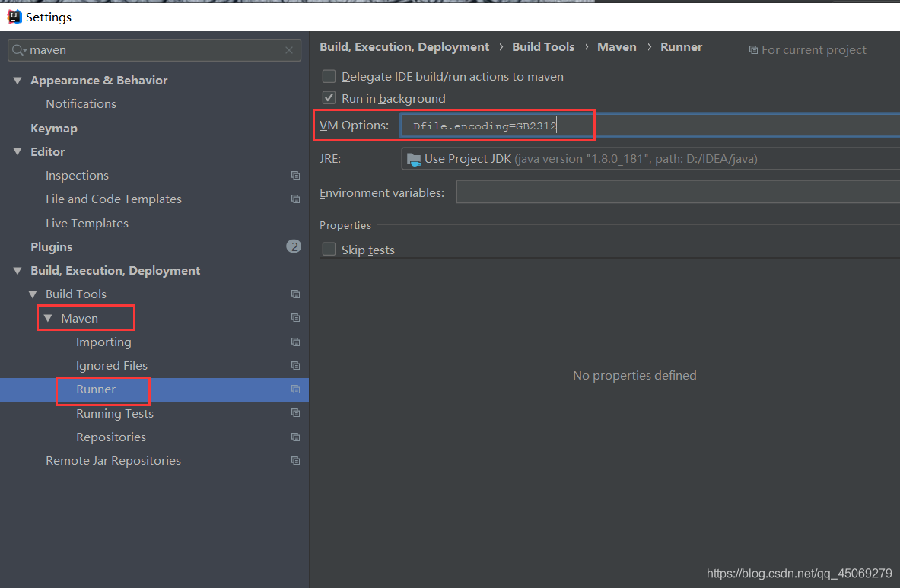Click Build Tools in the breadcrumb
900x588 pixels.
tap(543, 47)
